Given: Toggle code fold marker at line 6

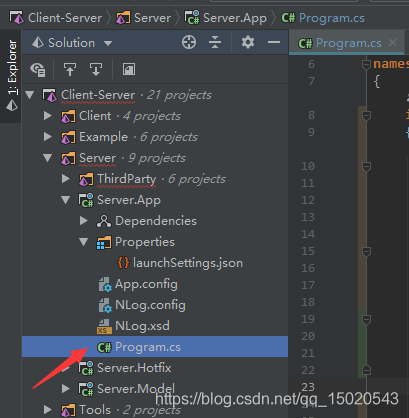Looking at the screenshot, I should point(366,64).
